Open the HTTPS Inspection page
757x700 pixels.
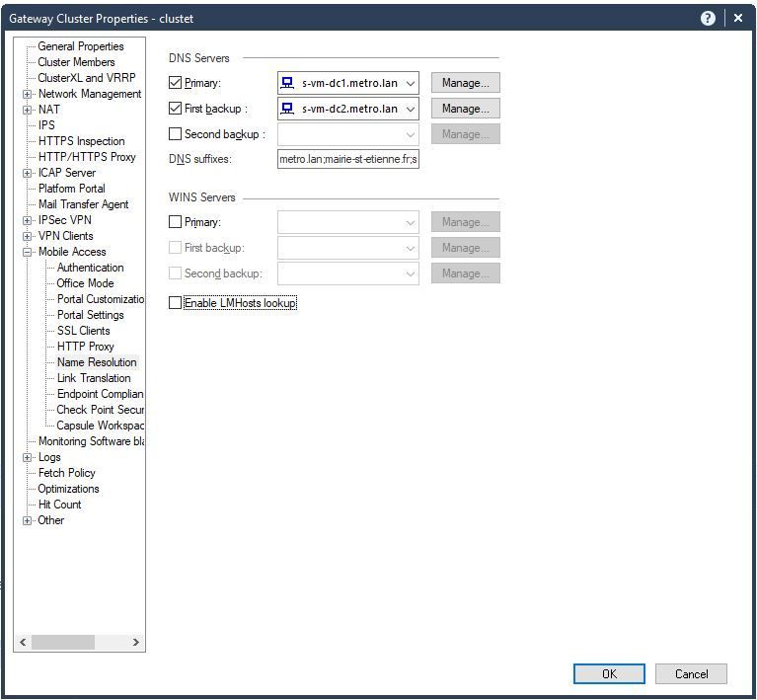[x=81, y=141]
